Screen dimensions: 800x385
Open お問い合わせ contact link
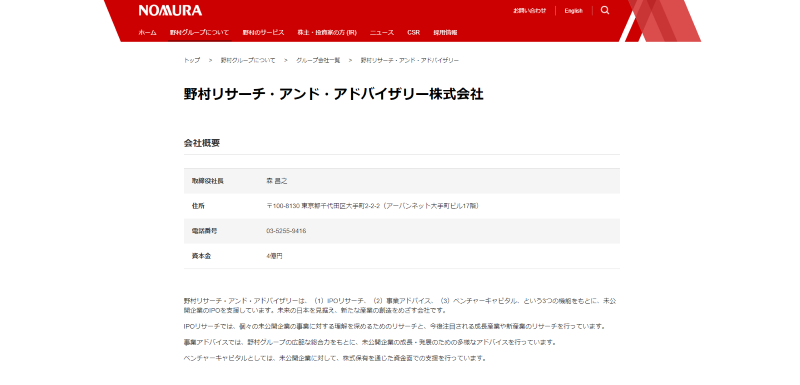[x=529, y=11]
